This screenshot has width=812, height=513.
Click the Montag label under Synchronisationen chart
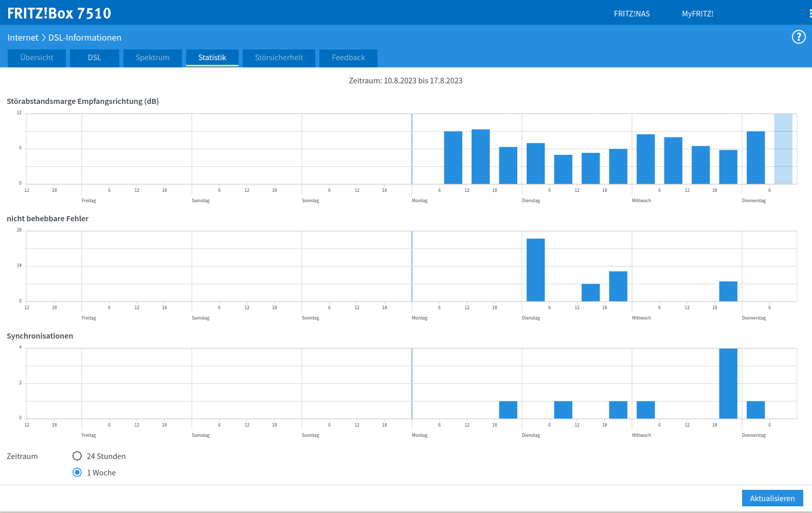tap(420, 435)
